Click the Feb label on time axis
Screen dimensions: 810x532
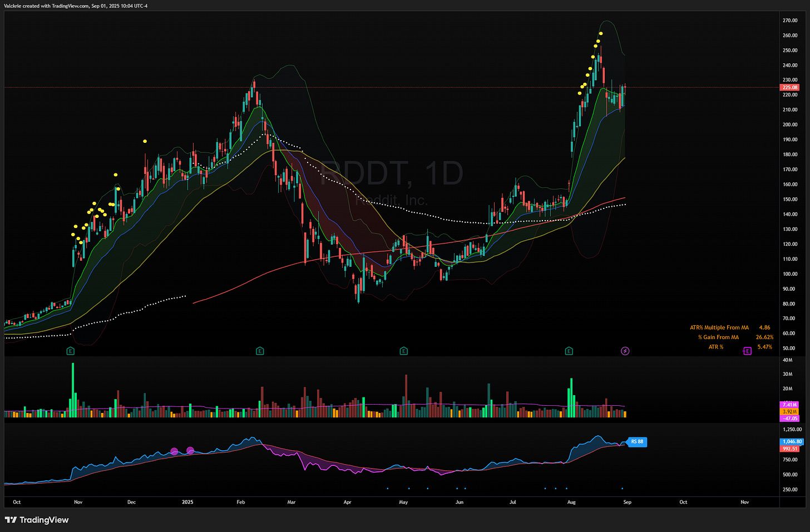tap(241, 502)
